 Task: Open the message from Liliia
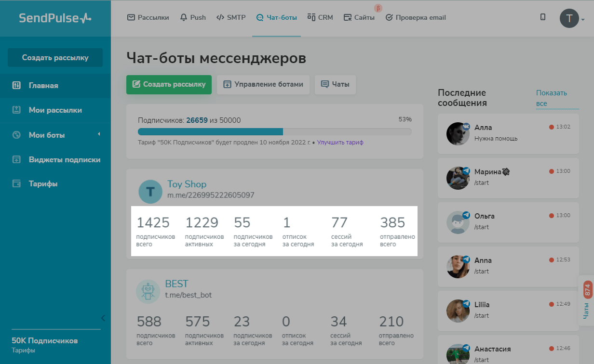point(508,311)
